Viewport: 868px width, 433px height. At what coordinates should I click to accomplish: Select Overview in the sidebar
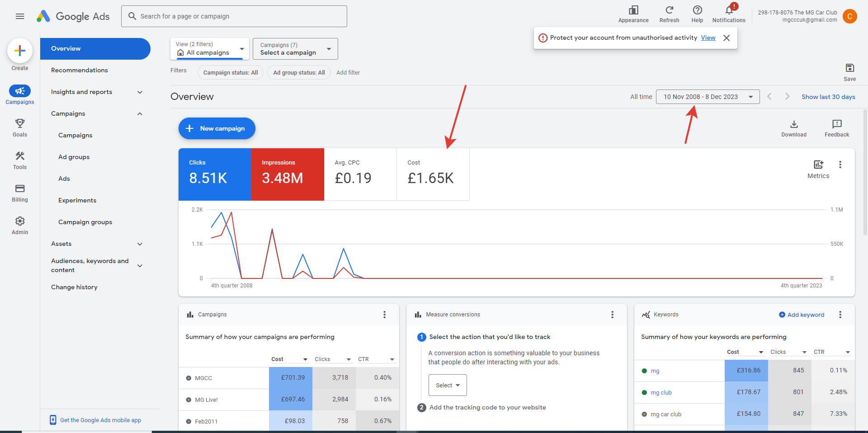95,49
